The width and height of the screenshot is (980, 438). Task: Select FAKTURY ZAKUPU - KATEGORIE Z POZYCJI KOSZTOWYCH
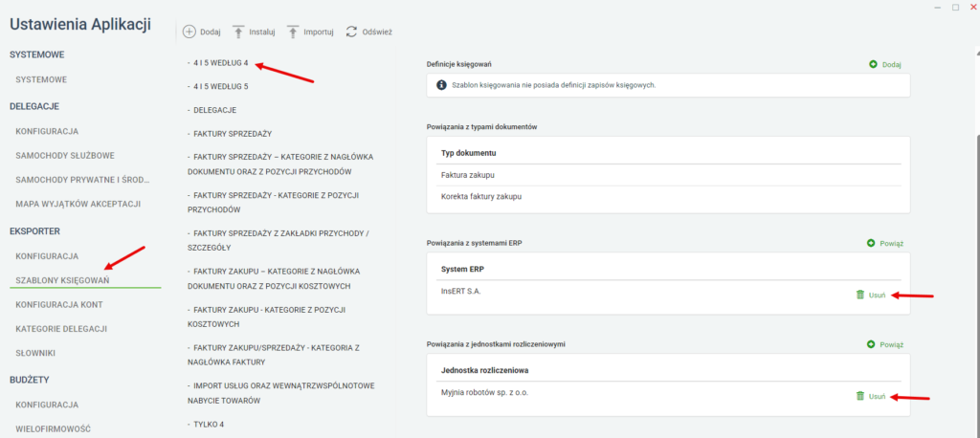coord(267,317)
